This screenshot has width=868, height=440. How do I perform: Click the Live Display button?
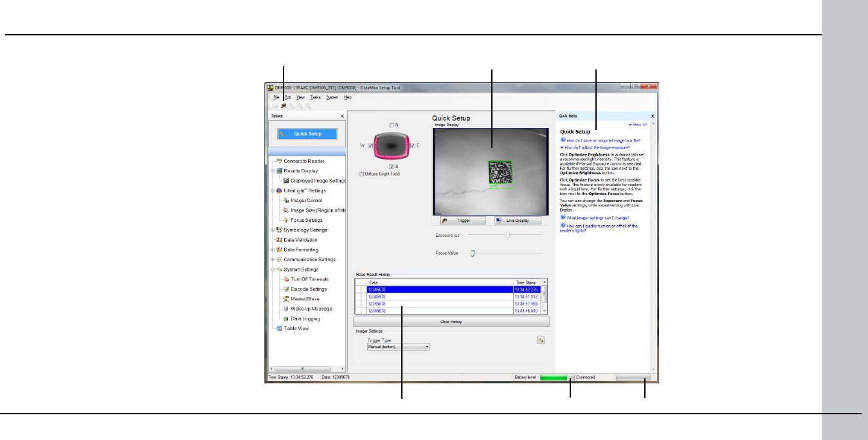pos(518,220)
